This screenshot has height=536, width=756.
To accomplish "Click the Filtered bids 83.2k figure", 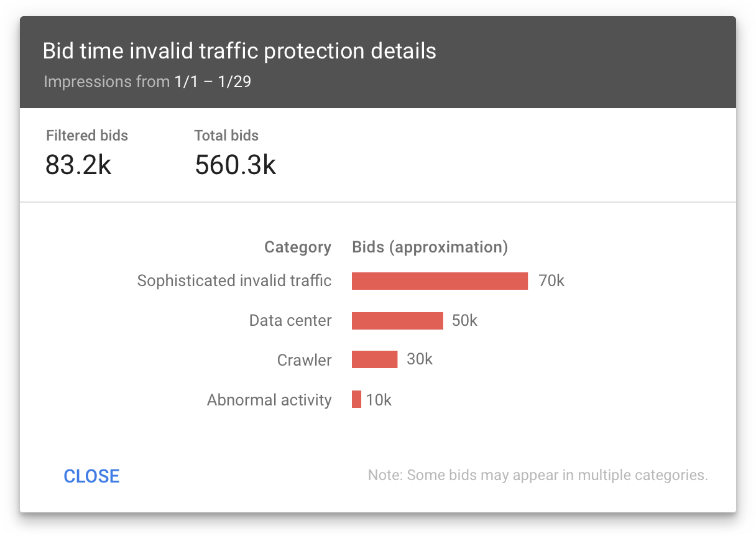I will pos(78,165).
